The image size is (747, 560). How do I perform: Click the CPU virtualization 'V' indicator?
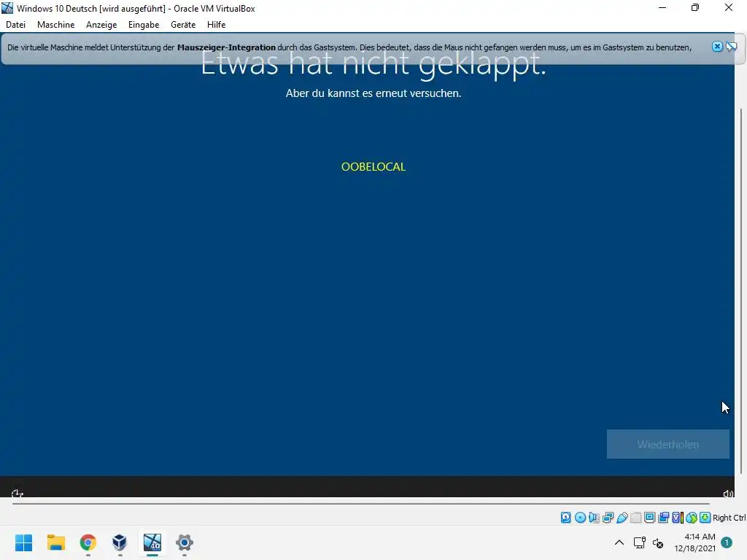click(677, 518)
